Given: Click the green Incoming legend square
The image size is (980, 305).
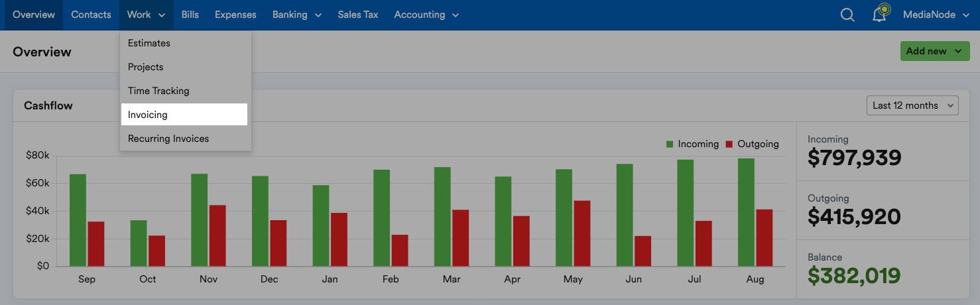Looking at the screenshot, I should [x=670, y=144].
